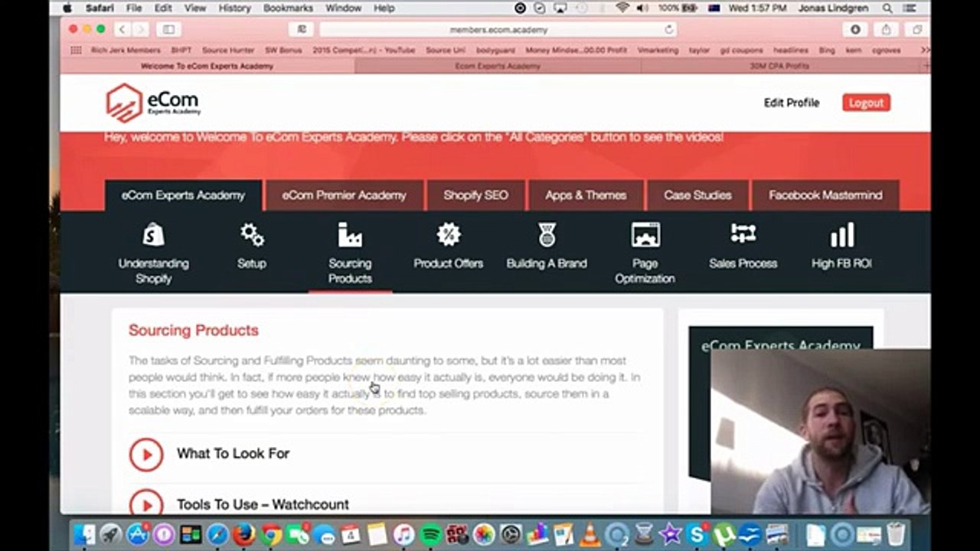
Task: Show all tabs with the tab overview button
Action: click(x=916, y=29)
